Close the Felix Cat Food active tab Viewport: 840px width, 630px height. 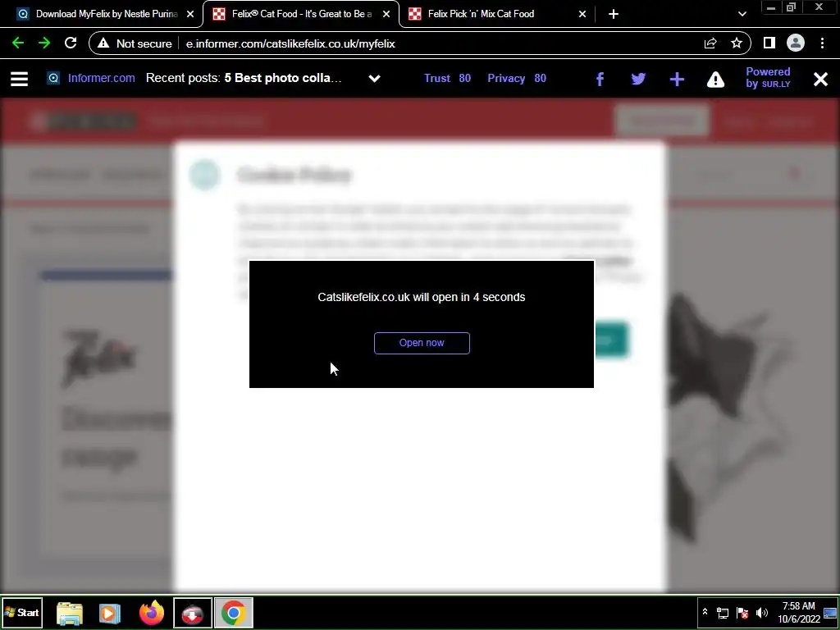point(386,15)
